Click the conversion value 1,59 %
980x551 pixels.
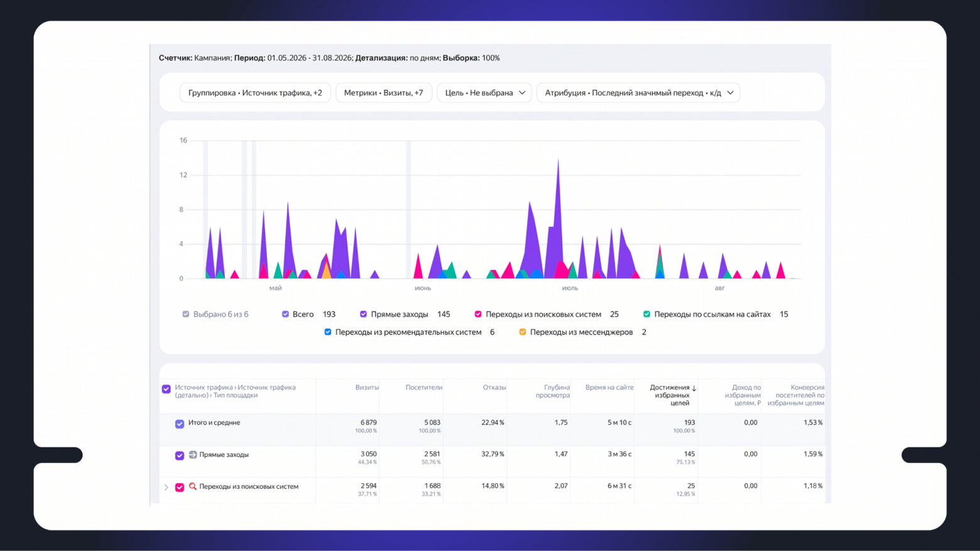coord(813,454)
